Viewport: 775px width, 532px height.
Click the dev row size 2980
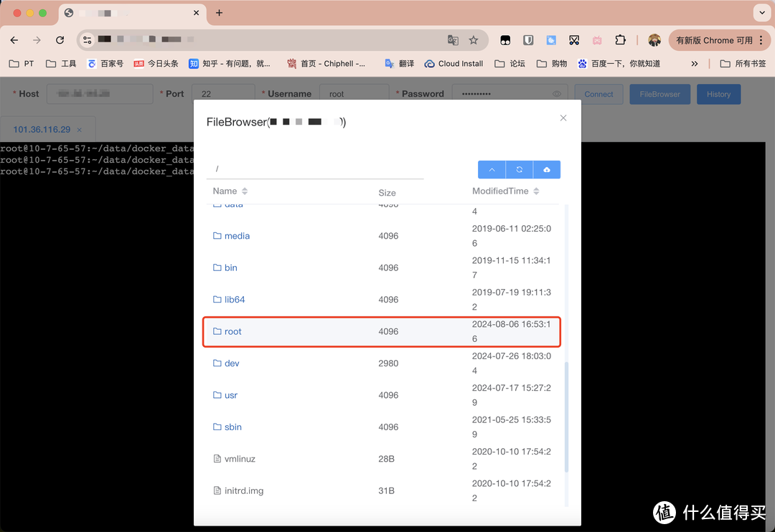pyautogui.click(x=388, y=364)
